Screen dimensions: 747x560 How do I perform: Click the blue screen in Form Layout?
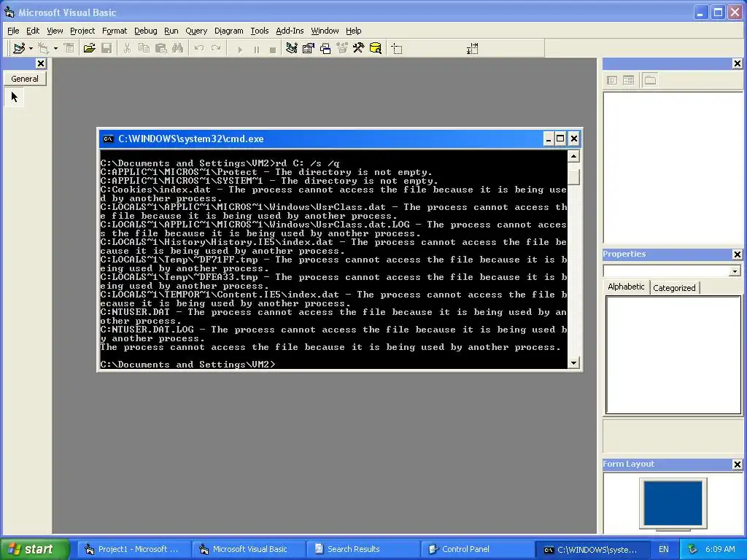[x=673, y=503]
